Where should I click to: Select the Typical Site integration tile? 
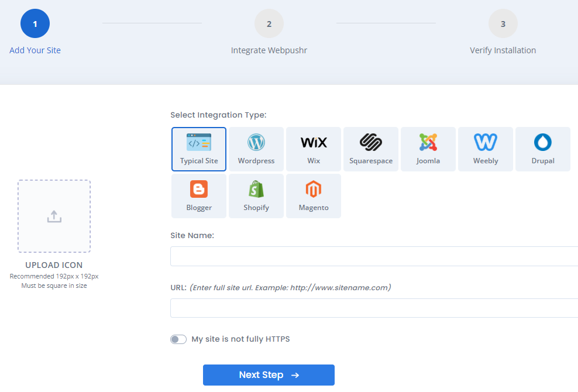pos(199,149)
